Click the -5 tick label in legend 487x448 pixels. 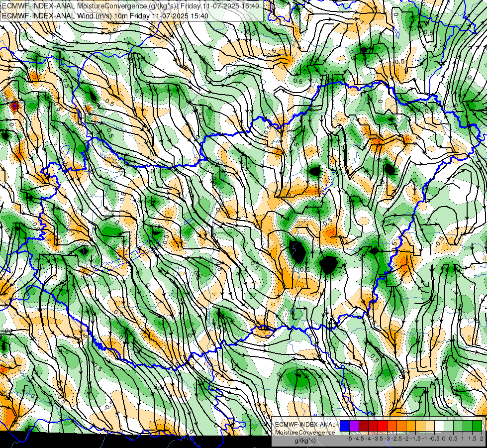click(x=349, y=439)
